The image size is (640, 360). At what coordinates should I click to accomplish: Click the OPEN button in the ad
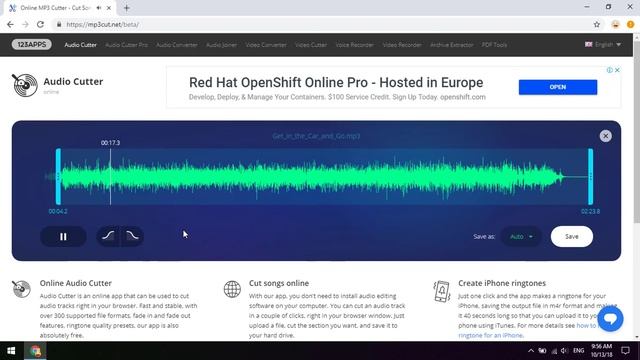pos(558,87)
